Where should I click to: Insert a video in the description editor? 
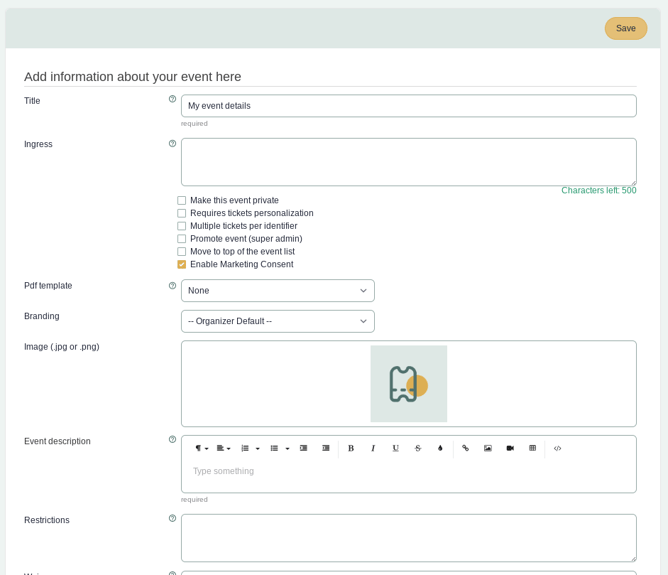[510, 448]
